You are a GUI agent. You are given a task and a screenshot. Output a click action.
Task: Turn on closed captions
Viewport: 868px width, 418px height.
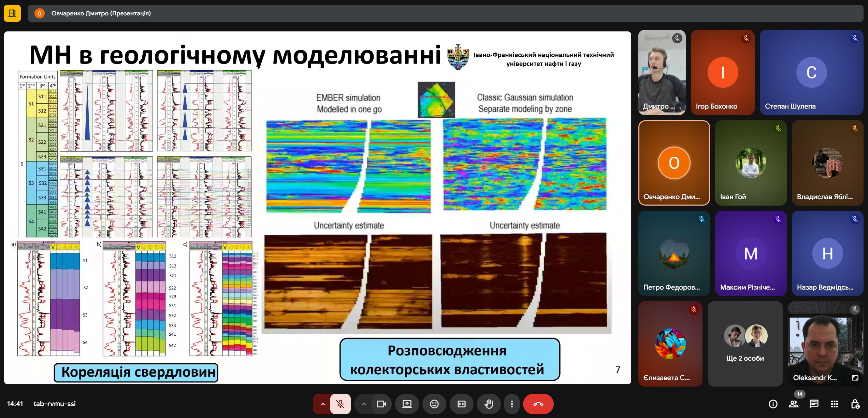pyautogui.click(x=461, y=404)
